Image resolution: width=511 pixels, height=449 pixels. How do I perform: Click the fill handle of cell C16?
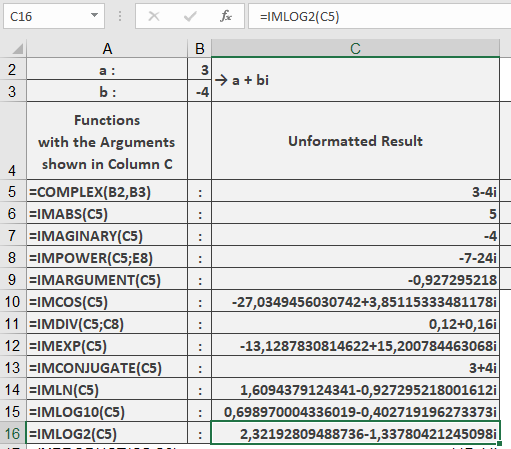(499, 443)
